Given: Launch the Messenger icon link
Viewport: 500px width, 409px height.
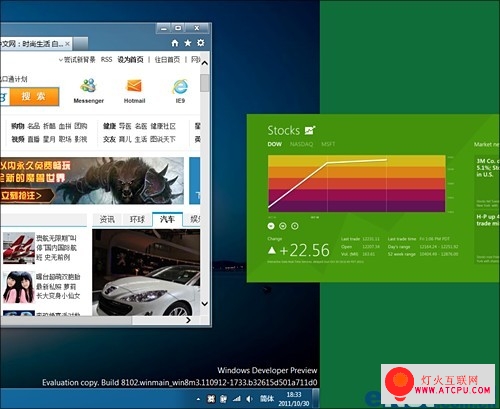Looking at the screenshot, I should 88,91.
